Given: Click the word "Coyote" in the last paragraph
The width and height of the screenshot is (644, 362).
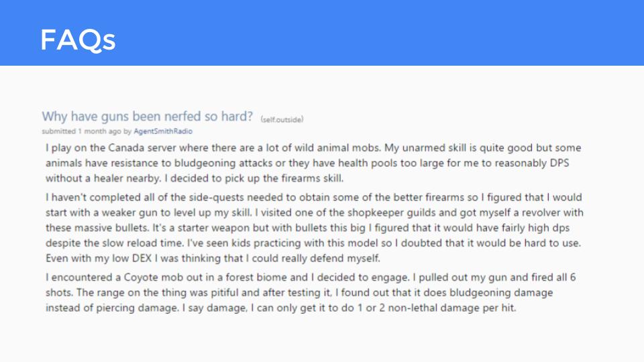Looking at the screenshot, I should click(140, 278).
